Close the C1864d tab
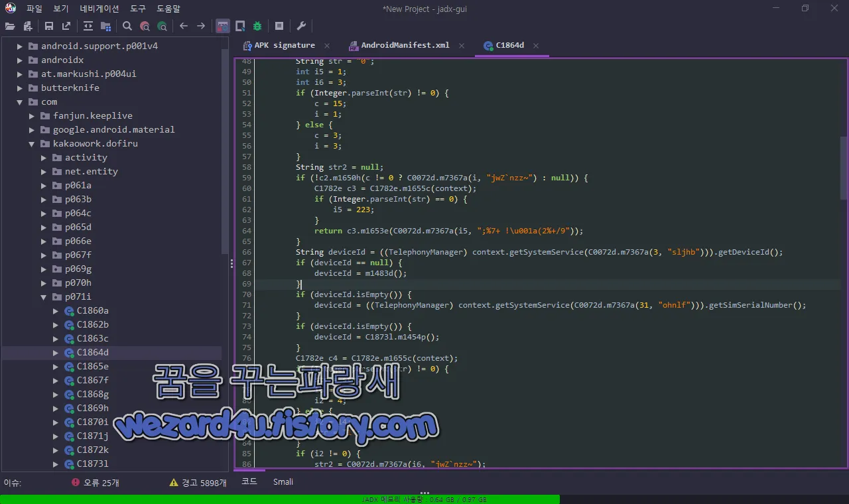This screenshot has width=849, height=504. pyautogui.click(x=536, y=46)
